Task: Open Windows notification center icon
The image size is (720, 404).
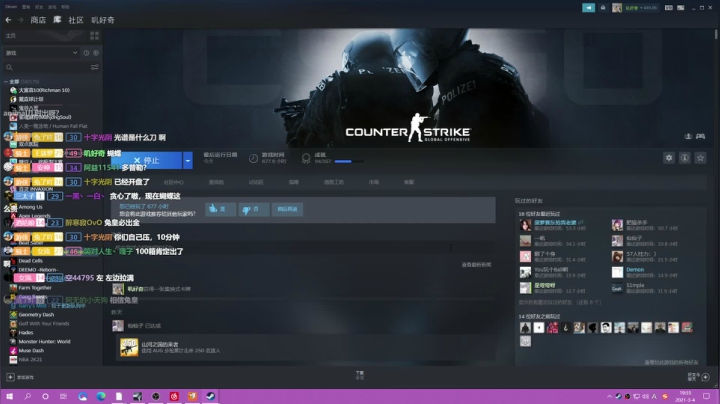Action: pyautogui.click(x=707, y=396)
